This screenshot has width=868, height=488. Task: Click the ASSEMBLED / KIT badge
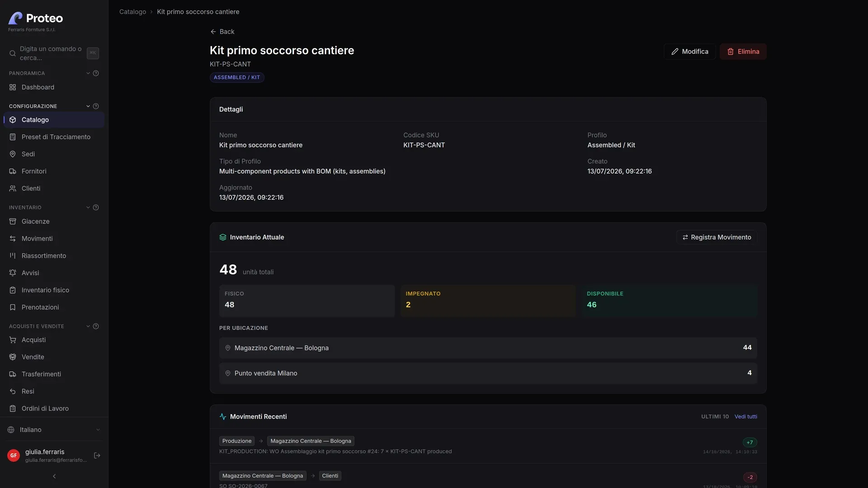tap(237, 77)
